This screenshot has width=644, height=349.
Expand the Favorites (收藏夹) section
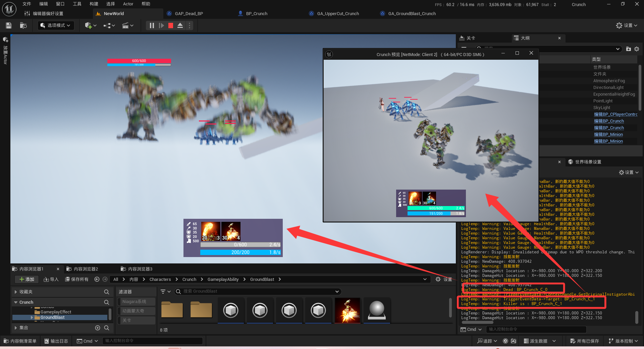(16, 292)
